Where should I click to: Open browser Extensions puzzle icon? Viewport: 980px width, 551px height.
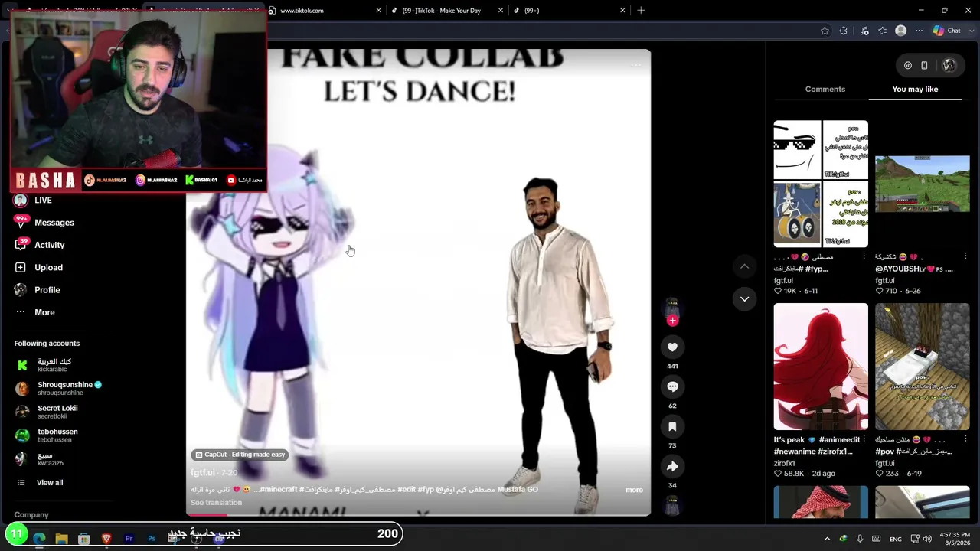pyautogui.click(x=844, y=31)
